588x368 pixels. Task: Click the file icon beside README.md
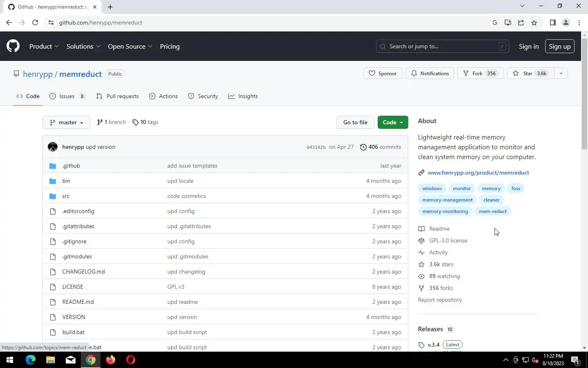click(x=53, y=302)
